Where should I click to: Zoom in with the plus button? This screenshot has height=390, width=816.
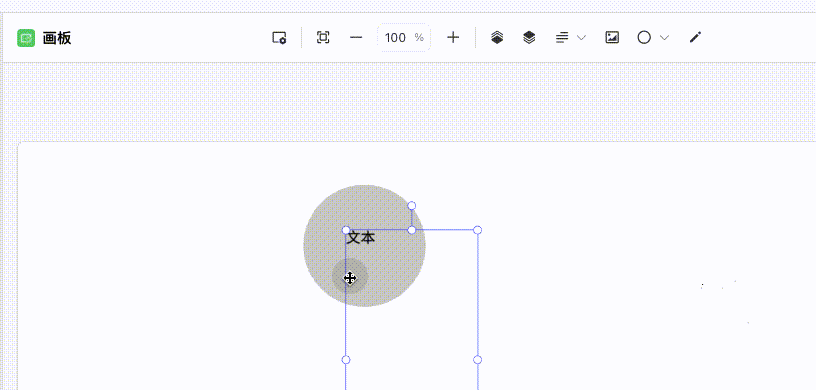click(453, 37)
